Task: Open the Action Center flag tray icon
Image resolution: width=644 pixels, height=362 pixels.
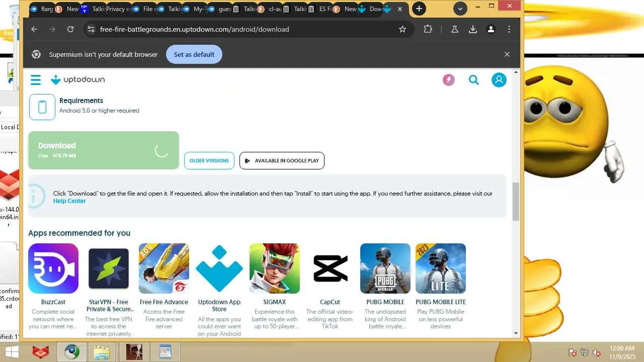Action: 573,352
